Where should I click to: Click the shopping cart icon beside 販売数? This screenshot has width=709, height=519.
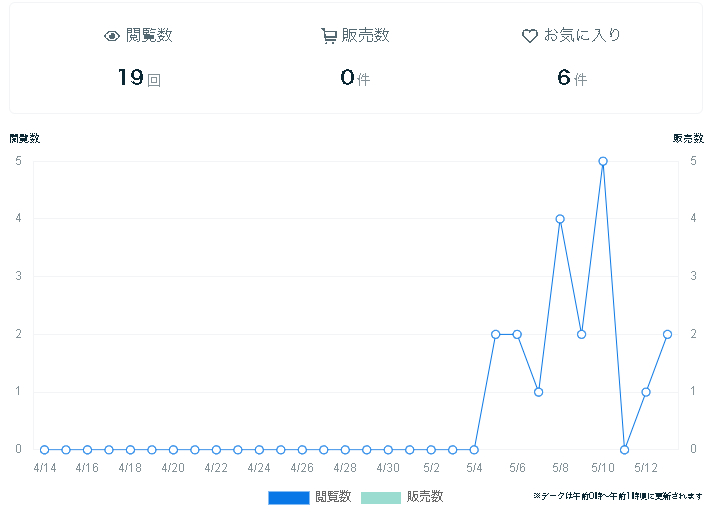coord(329,36)
